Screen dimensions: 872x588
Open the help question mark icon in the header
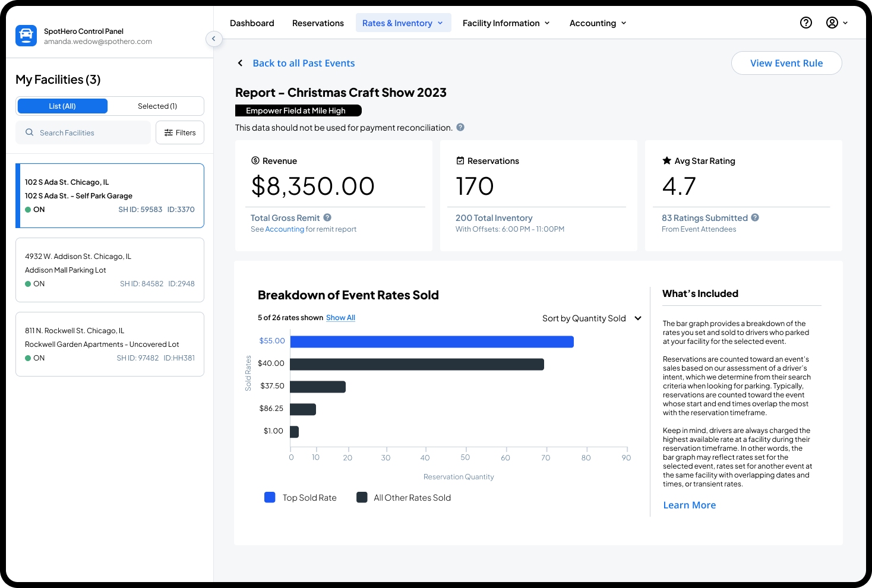coord(806,23)
